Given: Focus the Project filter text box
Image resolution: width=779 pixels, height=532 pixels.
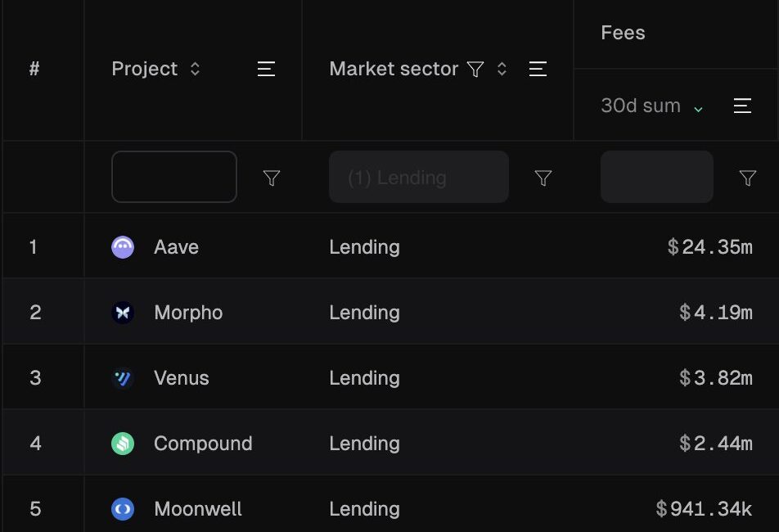Looking at the screenshot, I should coord(174,177).
